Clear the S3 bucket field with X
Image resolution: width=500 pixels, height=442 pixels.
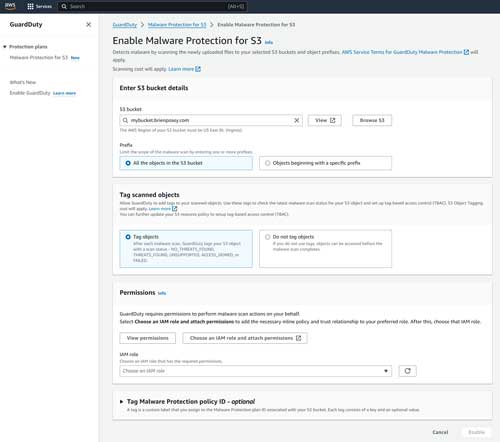(296, 120)
